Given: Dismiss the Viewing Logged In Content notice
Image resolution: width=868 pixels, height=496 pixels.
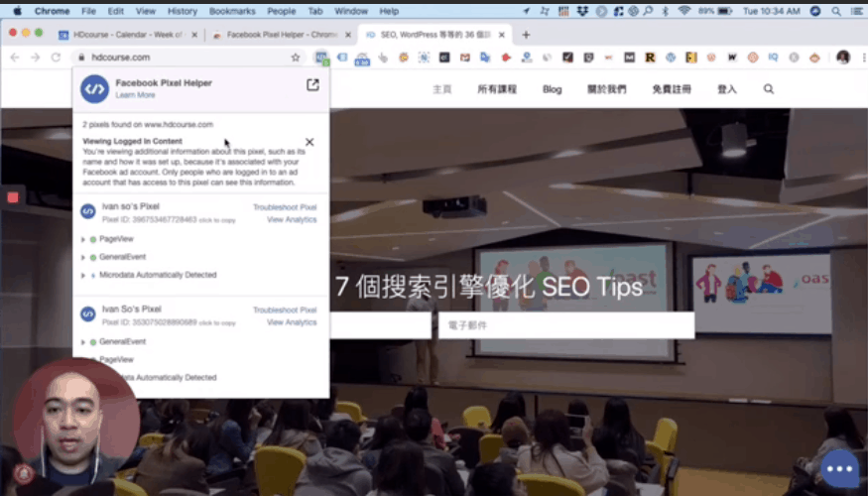Looking at the screenshot, I should pos(310,142).
